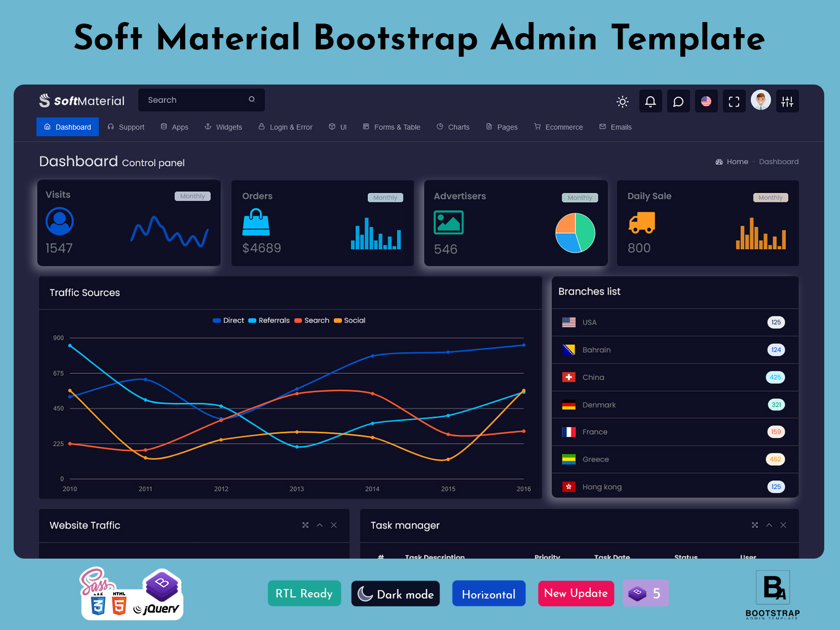Toggle light mode with the sun icon
840x630 pixels.
623,101
